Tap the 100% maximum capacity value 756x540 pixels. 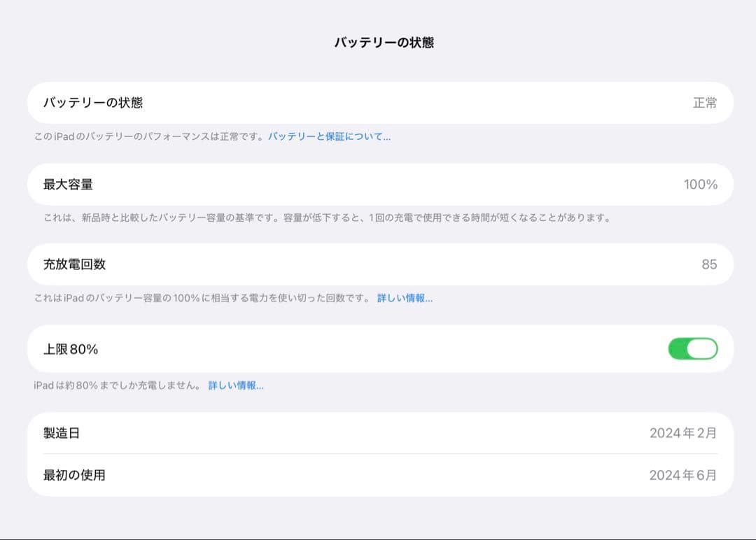[x=700, y=184]
